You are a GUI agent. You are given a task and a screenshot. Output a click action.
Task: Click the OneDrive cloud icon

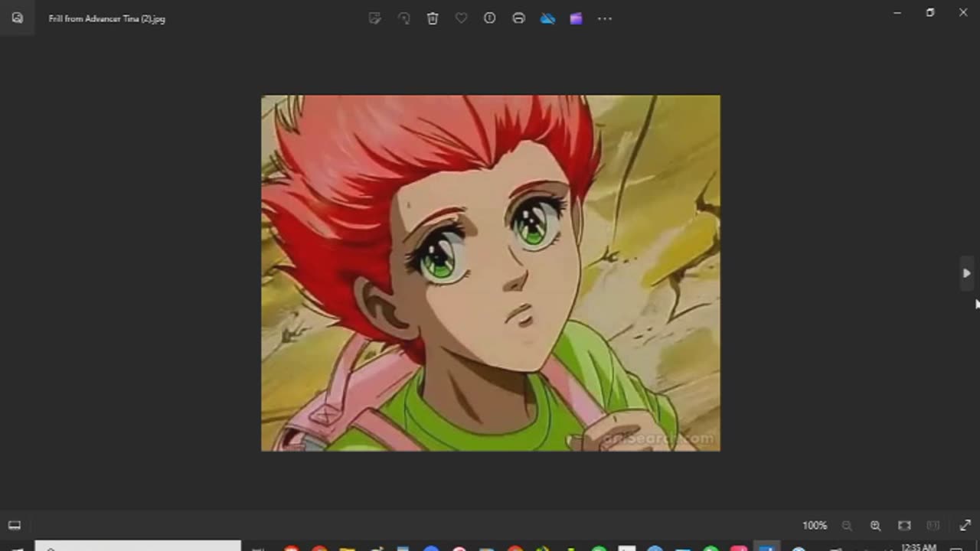[x=547, y=18]
